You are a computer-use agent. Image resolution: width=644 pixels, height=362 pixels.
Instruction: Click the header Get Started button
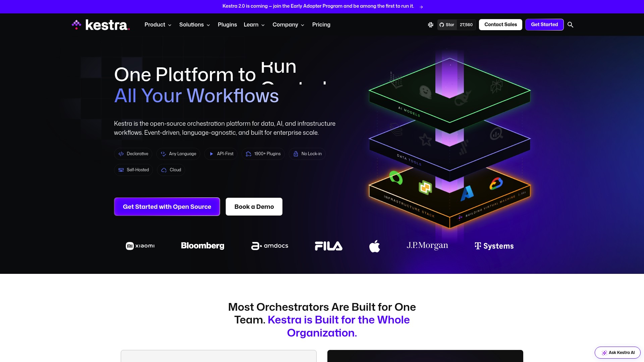pyautogui.click(x=544, y=25)
